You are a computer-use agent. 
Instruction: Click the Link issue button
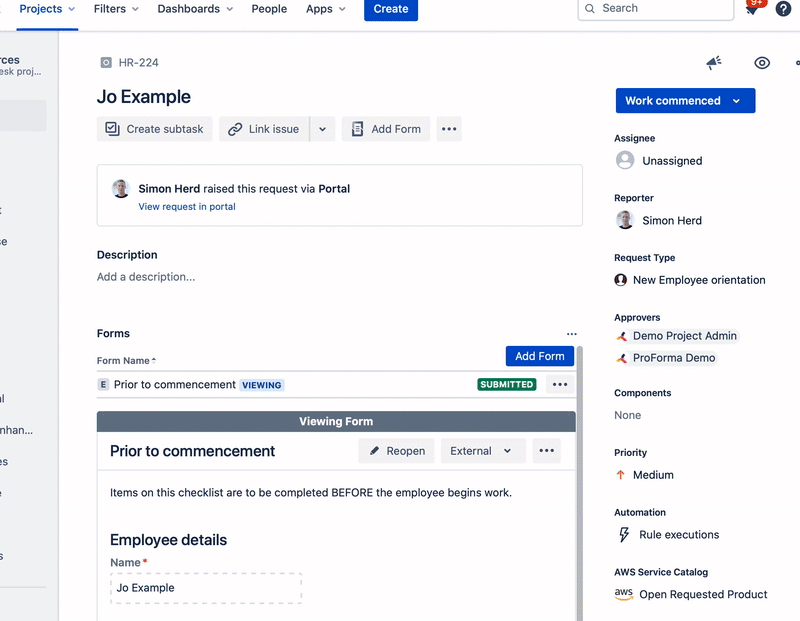(264, 129)
